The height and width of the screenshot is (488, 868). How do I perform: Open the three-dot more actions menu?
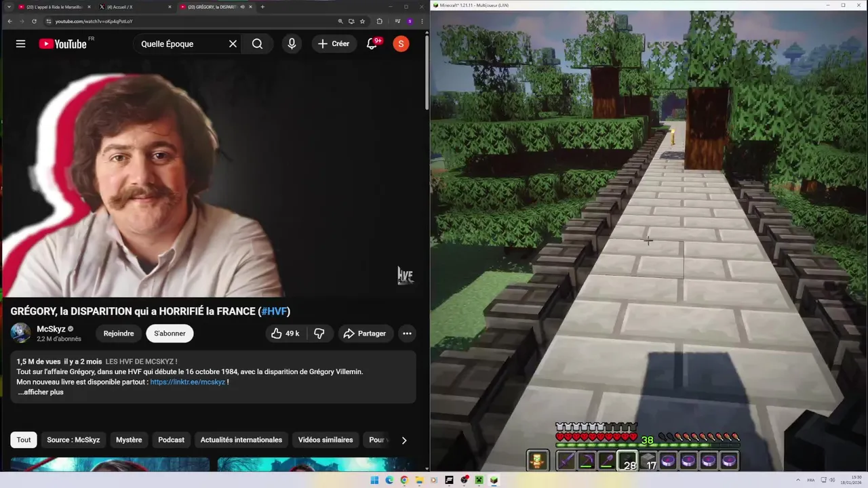407,333
